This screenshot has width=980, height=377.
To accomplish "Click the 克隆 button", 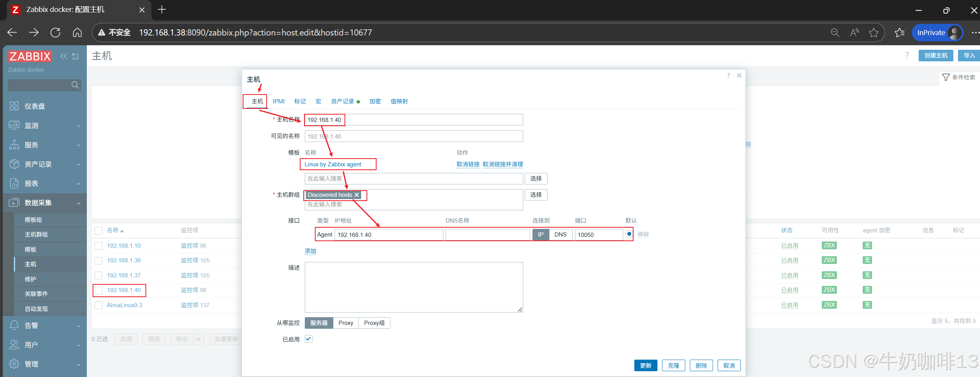I will [x=673, y=365].
